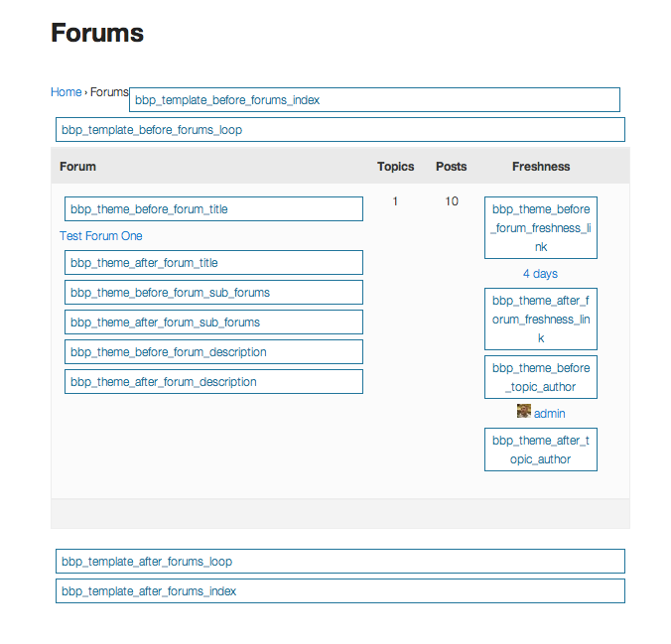The height and width of the screenshot is (644, 671).
Task: Click the bbp_template_before_forums_loop hook box
Action: click(x=340, y=130)
